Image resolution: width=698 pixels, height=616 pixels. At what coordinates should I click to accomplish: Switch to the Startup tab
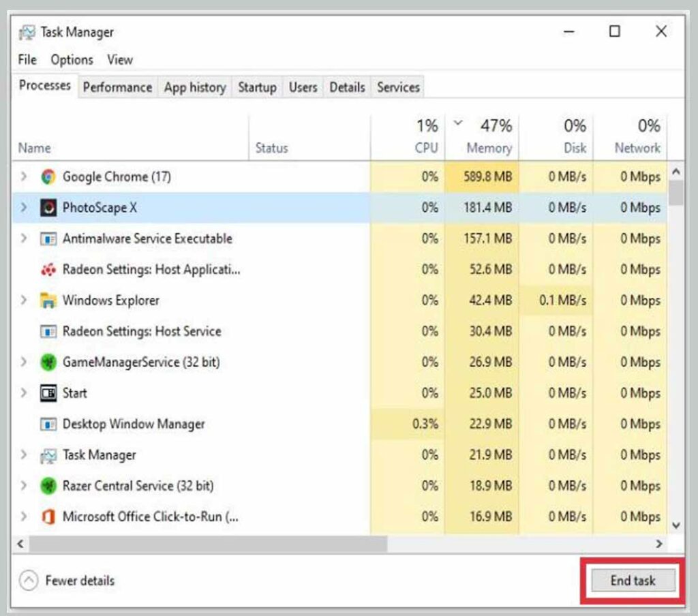click(257, 87)
